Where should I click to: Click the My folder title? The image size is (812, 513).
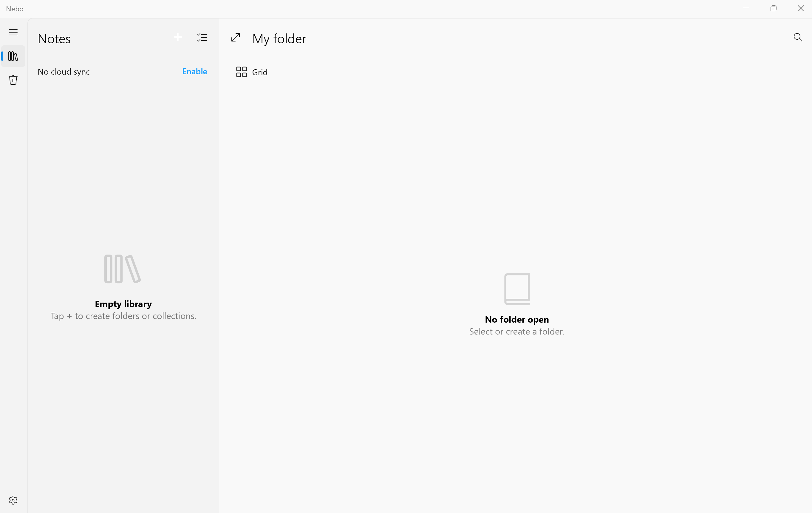[x=279, y=39]
